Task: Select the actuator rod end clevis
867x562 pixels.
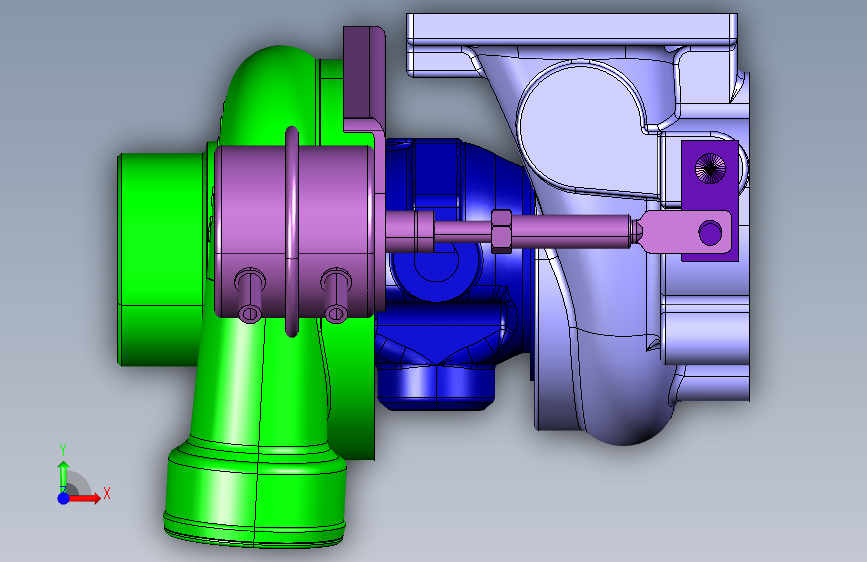Action: [685, 231]
